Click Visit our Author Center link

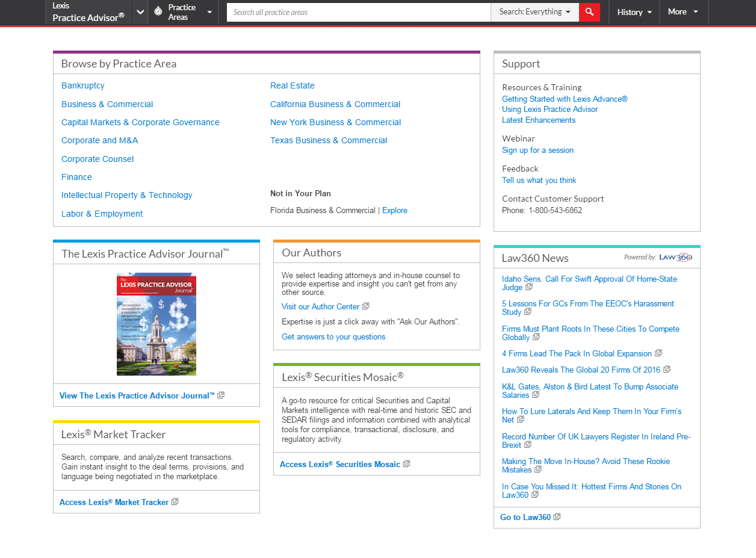click(x=321, y=306)
